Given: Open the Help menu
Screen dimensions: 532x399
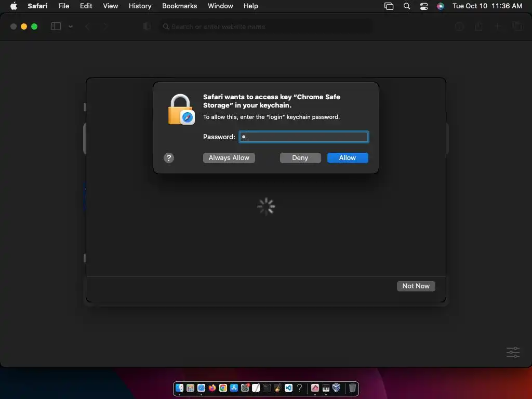Looking at the screenshot, I should (x=251, y=6).
